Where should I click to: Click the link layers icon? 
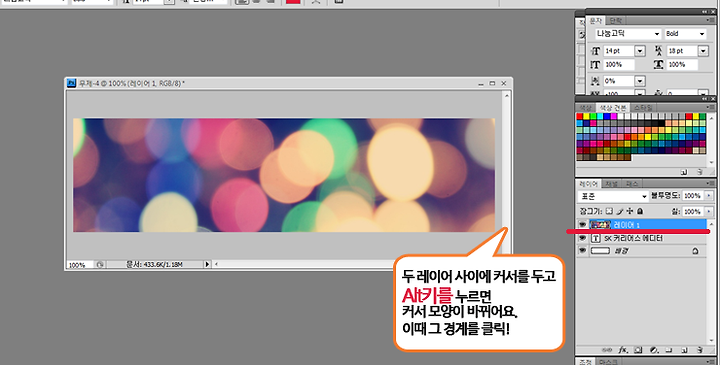[x=607, y=350]
